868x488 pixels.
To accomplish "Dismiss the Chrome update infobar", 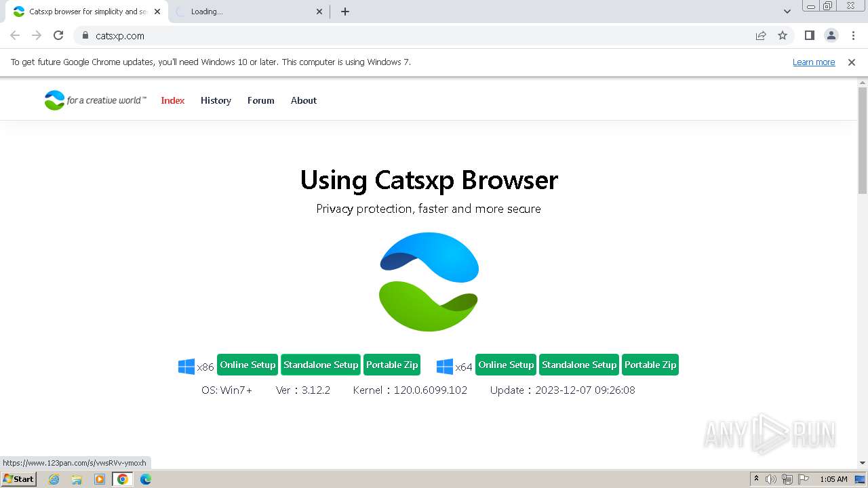I will [852, 62].
